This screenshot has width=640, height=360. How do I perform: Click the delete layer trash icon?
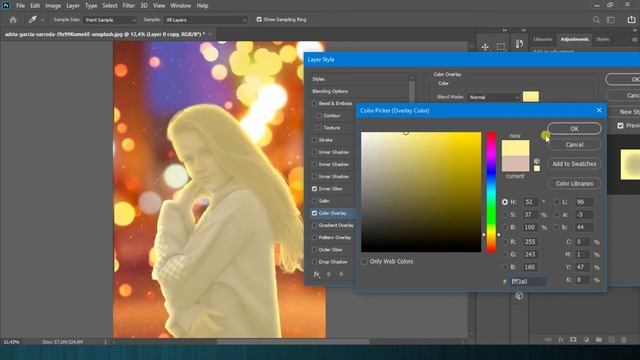624,340
